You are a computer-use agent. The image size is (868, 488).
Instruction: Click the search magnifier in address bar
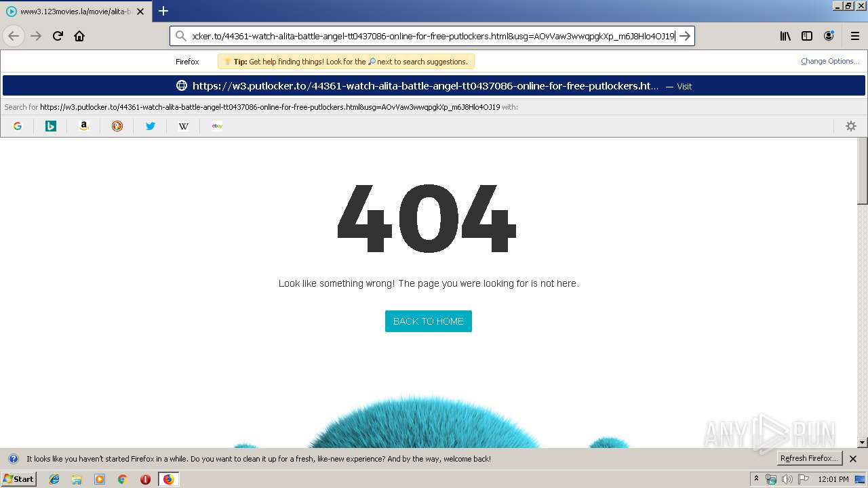[180, 36]
